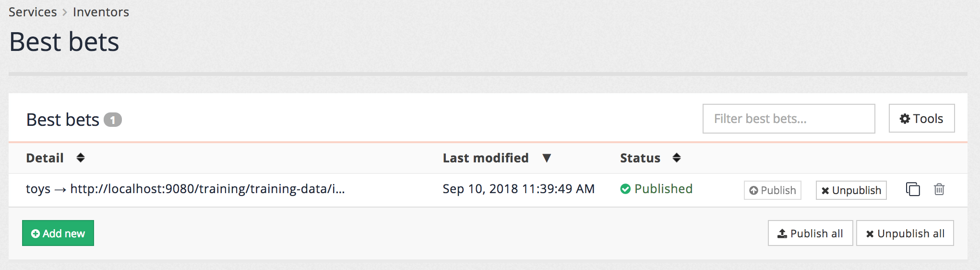Click the breadcrumb chevron after Services
980x270 pixels.
(65, 12)
